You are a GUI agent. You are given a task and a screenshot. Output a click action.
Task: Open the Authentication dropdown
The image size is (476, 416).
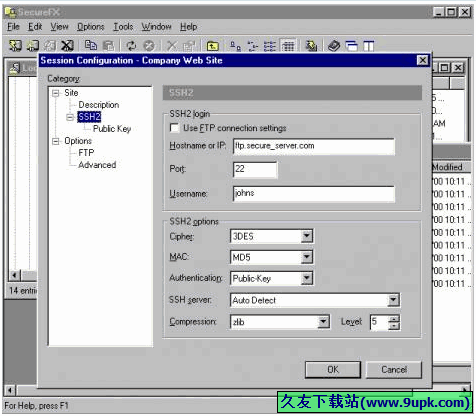pyautogui.click(x=307, y=278)
